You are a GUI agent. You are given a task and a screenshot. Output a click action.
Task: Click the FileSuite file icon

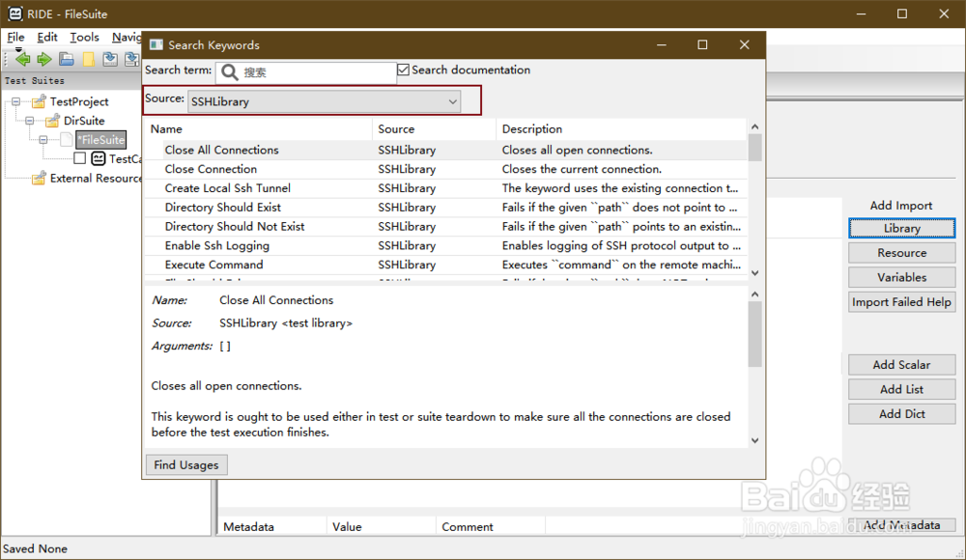tap(67, 139)
